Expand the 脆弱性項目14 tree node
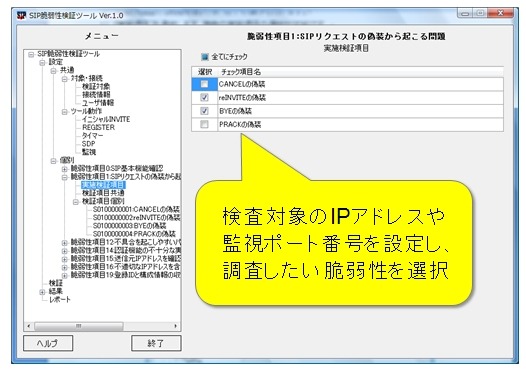 coord(64,251)
